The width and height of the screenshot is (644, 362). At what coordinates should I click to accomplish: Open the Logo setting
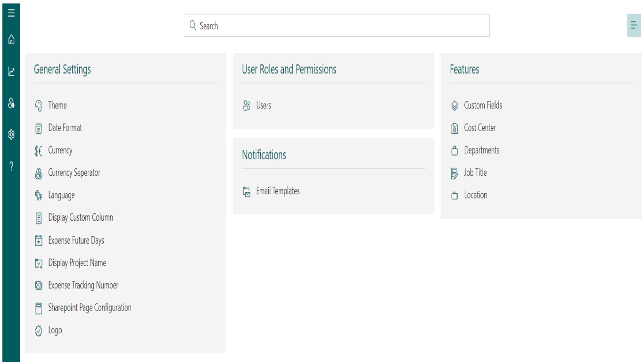(55, 330)
